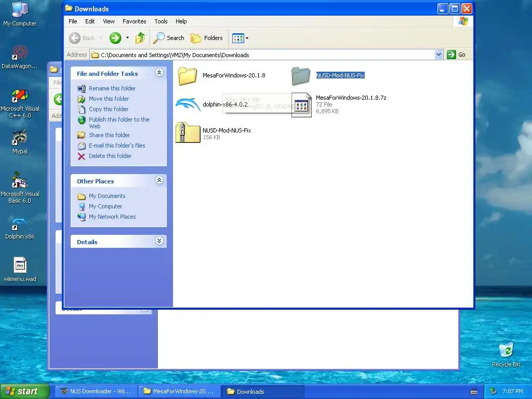
Task: Expand the address bar dropdown list
Action: click(x=438, y=55)
